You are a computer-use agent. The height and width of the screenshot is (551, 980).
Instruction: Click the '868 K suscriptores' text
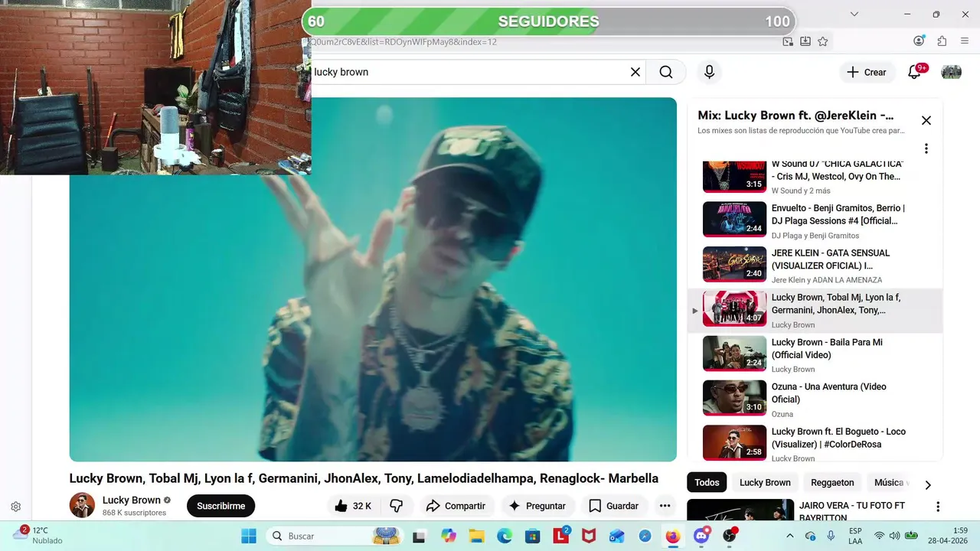pos(134,513)
